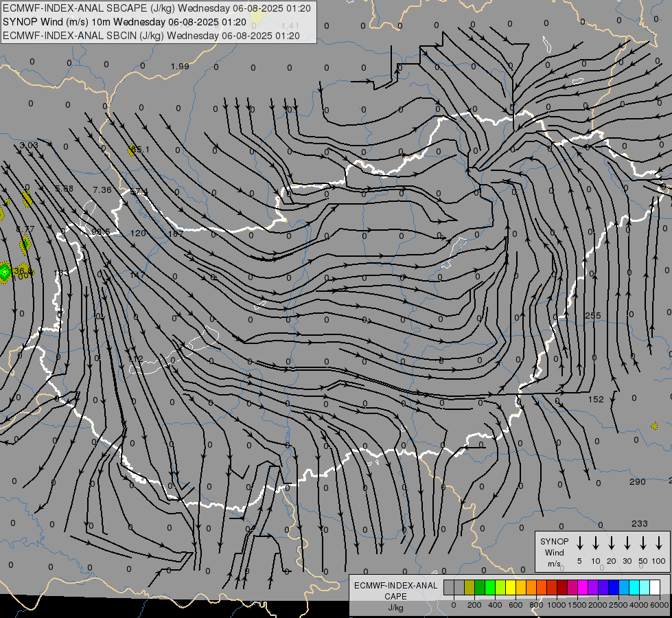Click the wind arrow above the 20 m/s label
This screenshot has height=618, width=672.
pos(611,543)
